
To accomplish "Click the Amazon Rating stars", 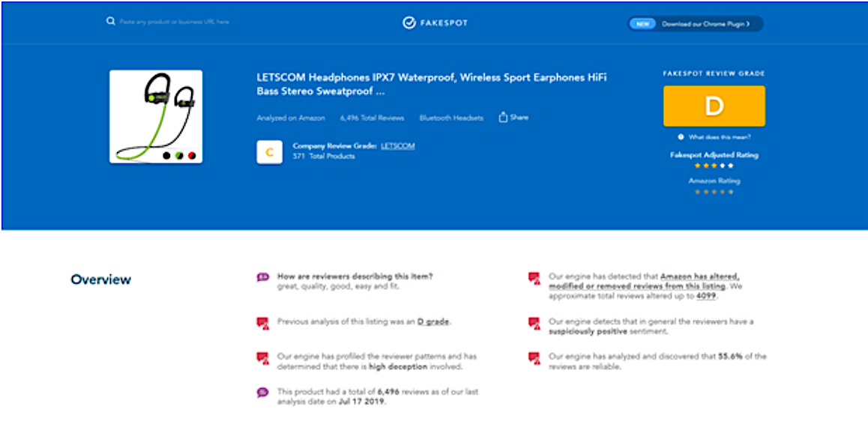I will [714, 192].
